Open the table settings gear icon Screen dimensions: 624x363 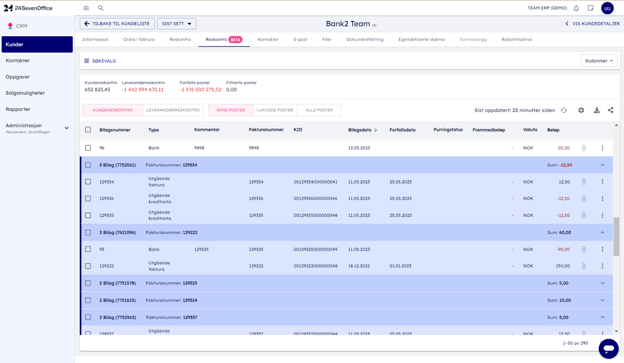click(x=581, y=110)
